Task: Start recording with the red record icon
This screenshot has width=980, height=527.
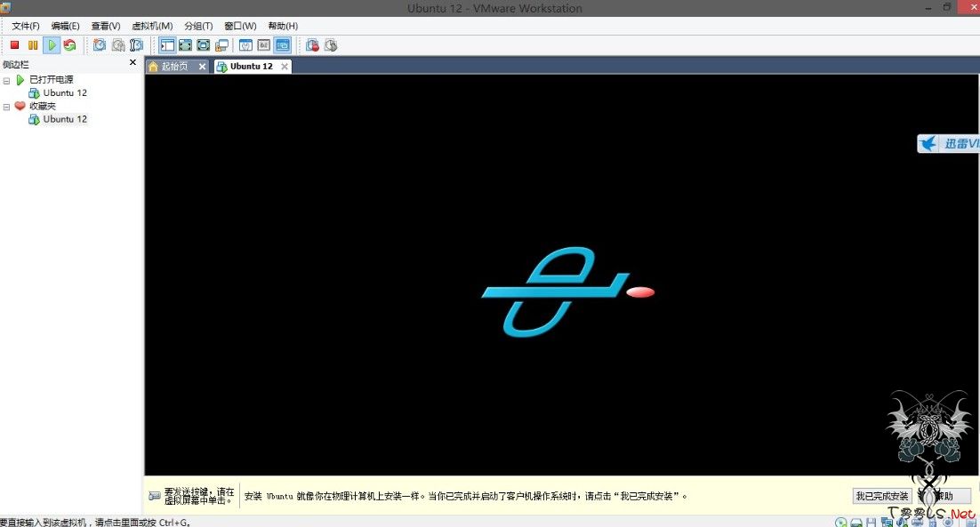Action: 312,45
